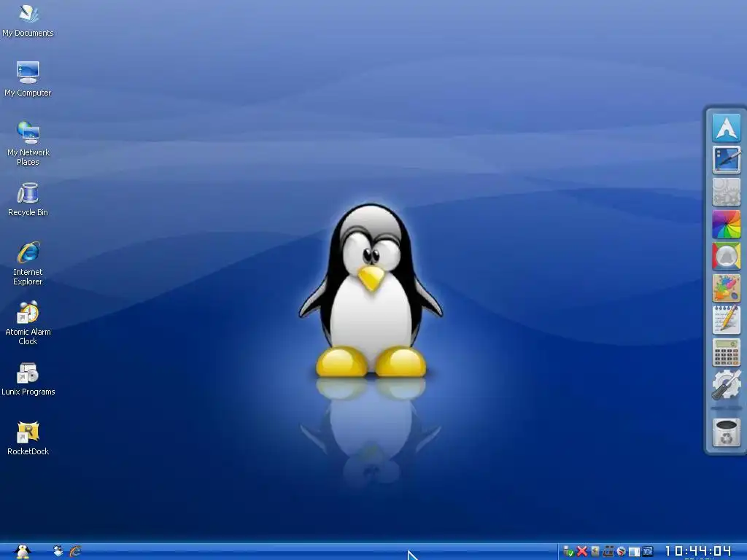Open the pen tablet dock icon
This screenshot has width=747, height=560.
(726, 160)
